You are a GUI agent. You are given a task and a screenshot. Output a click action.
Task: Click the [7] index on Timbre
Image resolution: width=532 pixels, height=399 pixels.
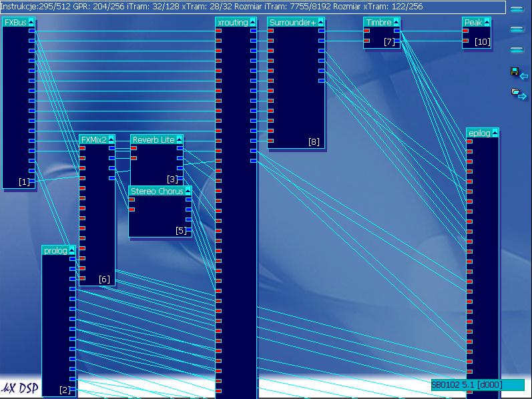point(389,42)
